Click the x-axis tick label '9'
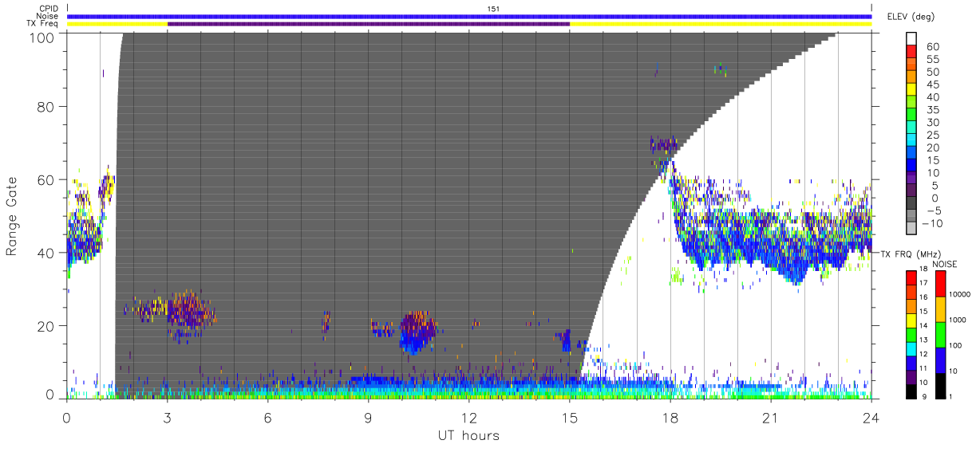This screenshot has width=980, height=452. pyautogui.click(x=368, y=418)
